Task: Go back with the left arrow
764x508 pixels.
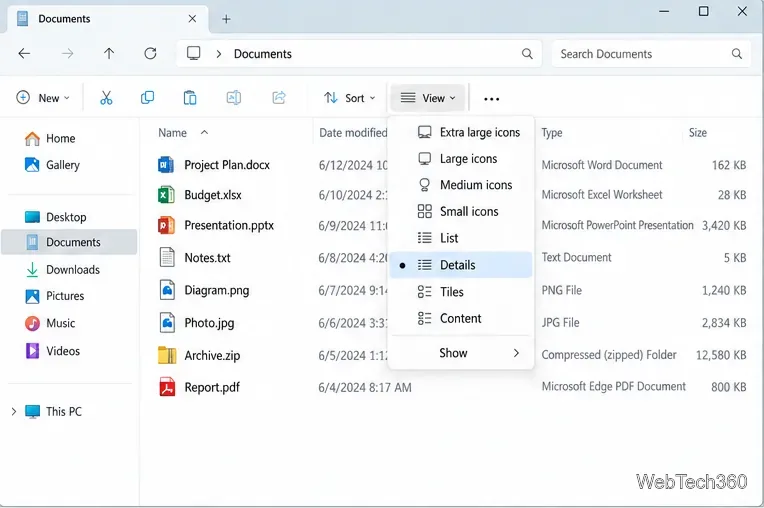Action: tap(24, 54)
